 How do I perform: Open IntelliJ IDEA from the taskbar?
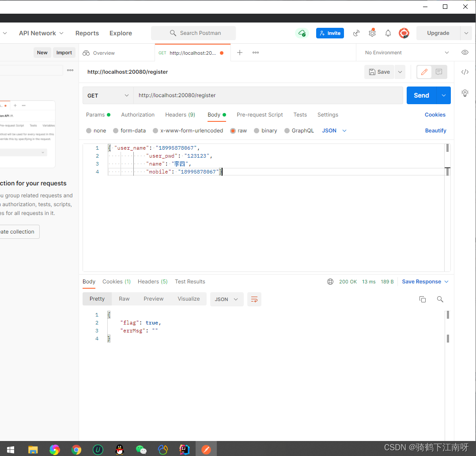[x=184, y=449]
